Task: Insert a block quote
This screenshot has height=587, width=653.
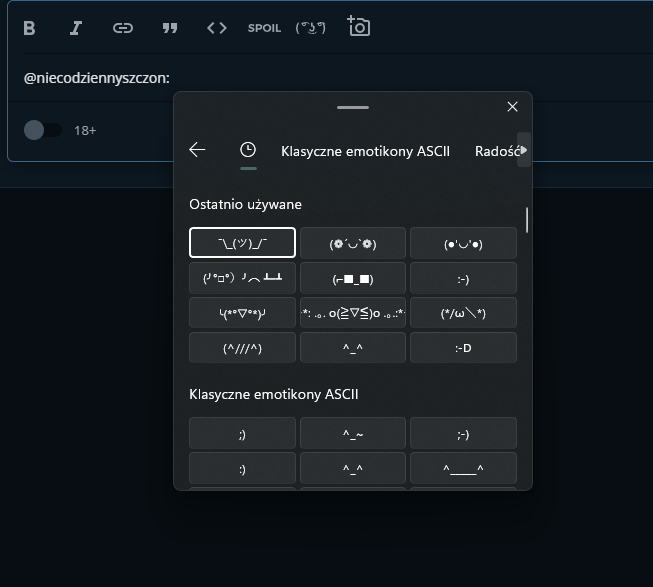Action: 169,28
